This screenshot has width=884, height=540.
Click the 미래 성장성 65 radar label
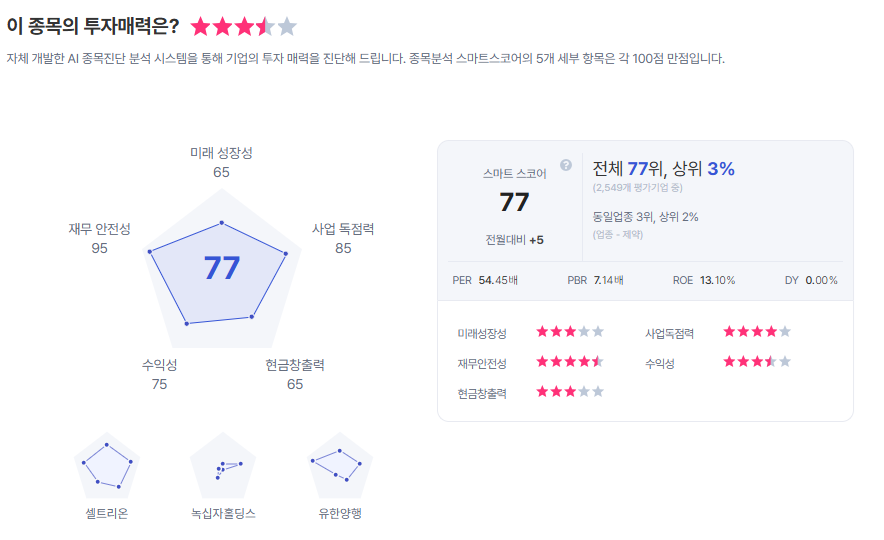click(x=221, y=162)
